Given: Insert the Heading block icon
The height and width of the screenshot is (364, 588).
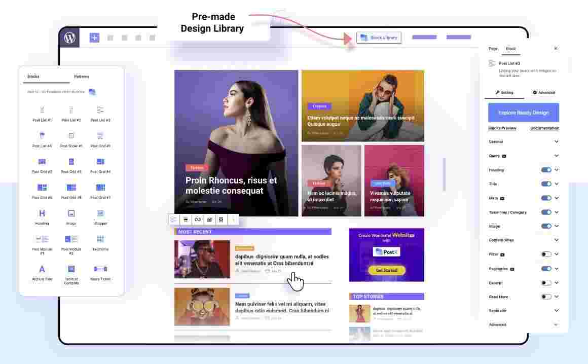Looking at the screenshot, I should (x=42, y=213).
